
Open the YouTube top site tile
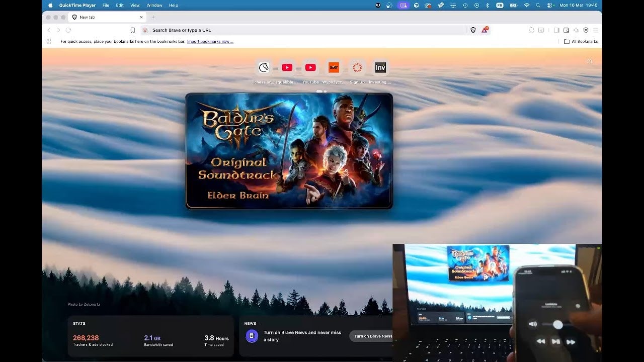pyautogui.click(x=310, y=67)
